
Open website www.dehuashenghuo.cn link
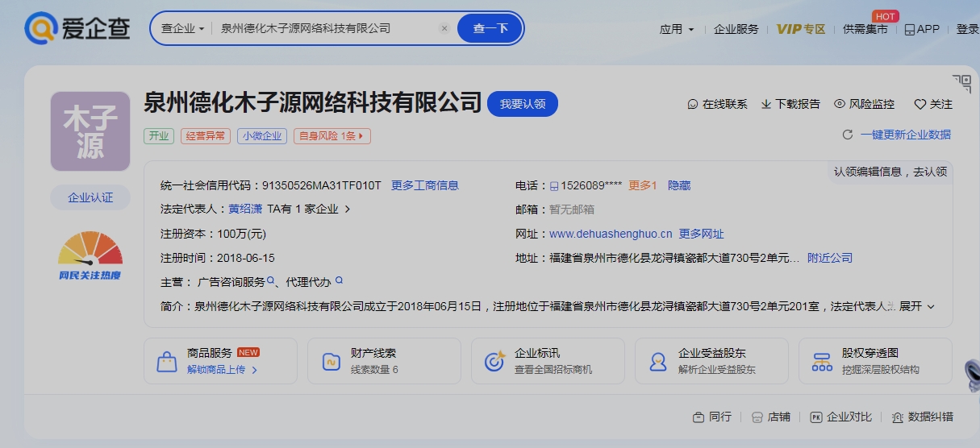tap(611, 234)
